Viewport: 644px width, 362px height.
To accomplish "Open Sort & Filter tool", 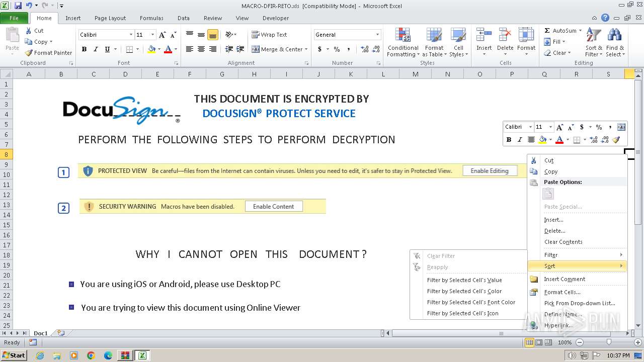I will tap(594, 42).
